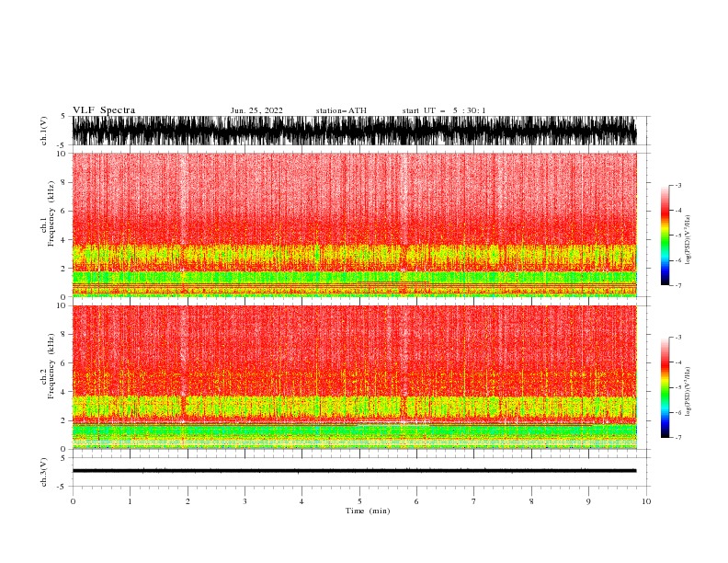Screen dimensions: 728x563
Task: Click the ch.3 flat waveform trace
Action: [x=354, y=471]
